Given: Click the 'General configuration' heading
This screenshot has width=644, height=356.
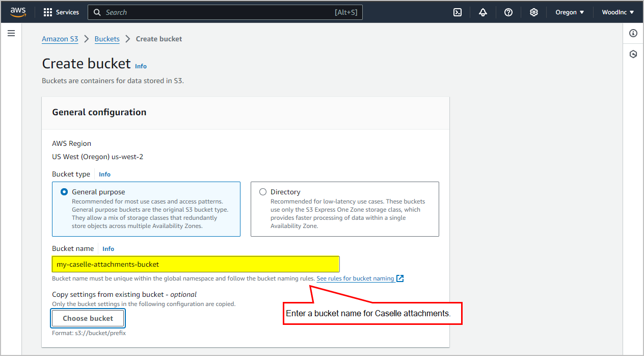Looking at the screenshot, I should click(99, 112).
